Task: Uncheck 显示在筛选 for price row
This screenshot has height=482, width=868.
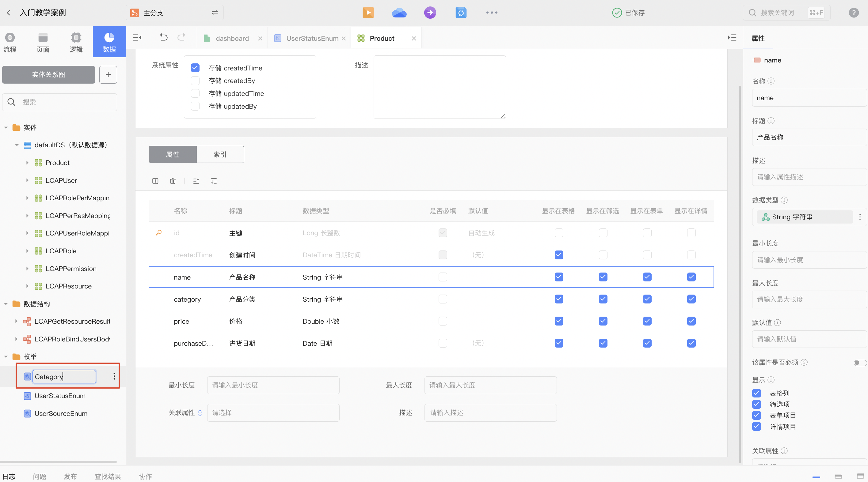Action: (603, 321)
